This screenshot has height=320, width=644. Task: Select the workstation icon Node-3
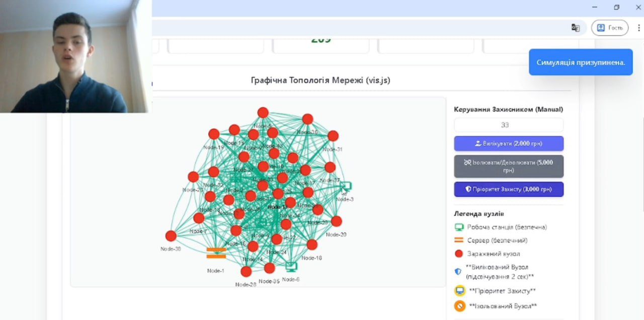pyautogui.click(x=346, y=187)
